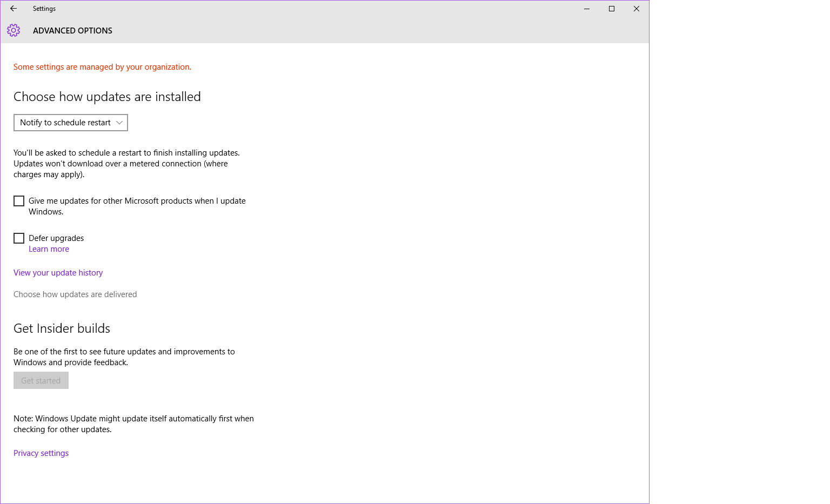This screenshot has width=830, height=504.
Task: Open the Notify to schedule restart dropdown
Action: pyautogui.click(x=71, y=123)
